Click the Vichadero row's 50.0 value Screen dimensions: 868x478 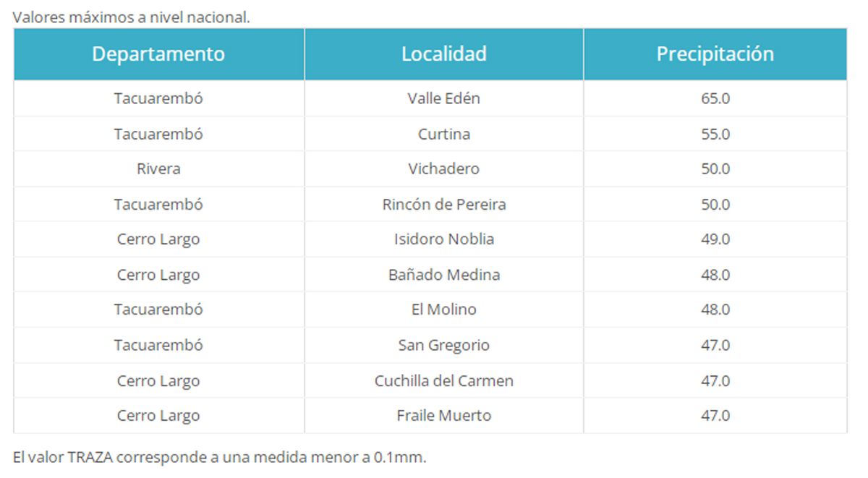pos(715,169)
